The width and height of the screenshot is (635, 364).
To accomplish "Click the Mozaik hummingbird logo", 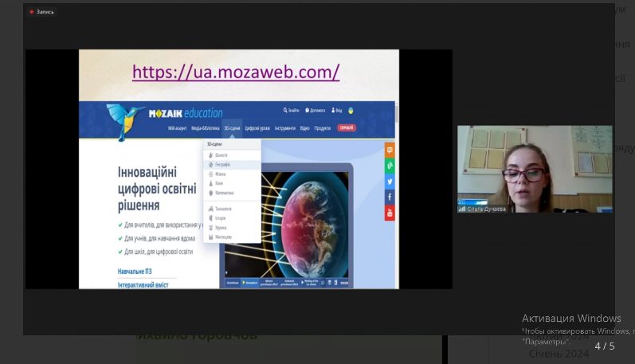I will (x=124, y=121).
